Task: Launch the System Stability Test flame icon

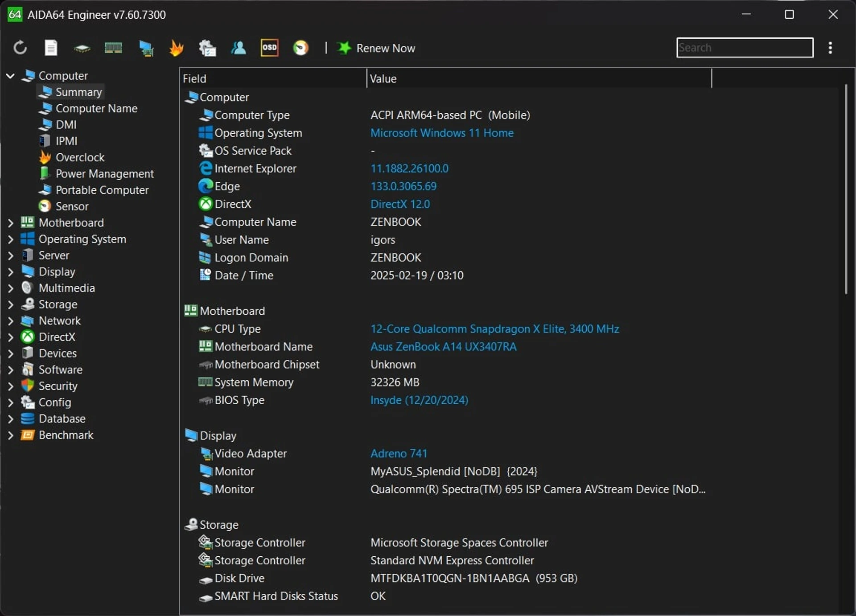Action: click(177, 48)
